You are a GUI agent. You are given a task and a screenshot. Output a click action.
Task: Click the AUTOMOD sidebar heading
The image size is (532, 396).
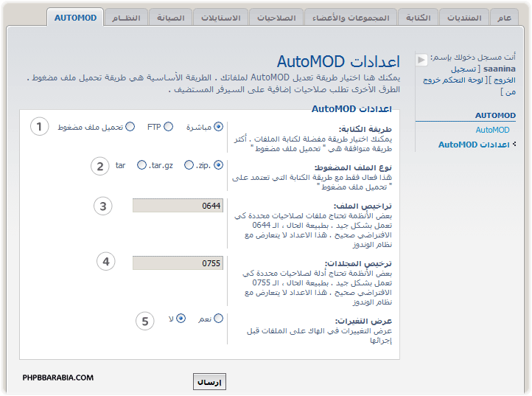click(495, 116)
